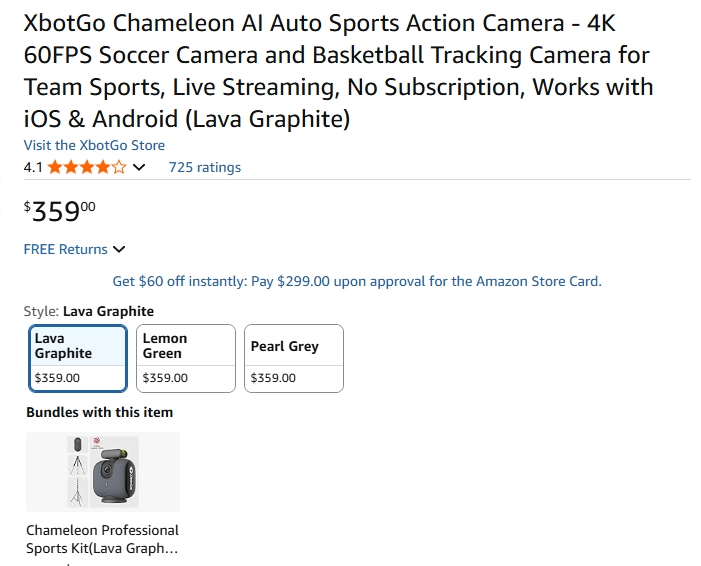
Task: Click the orange star rating icons
Action: point(87,168)
